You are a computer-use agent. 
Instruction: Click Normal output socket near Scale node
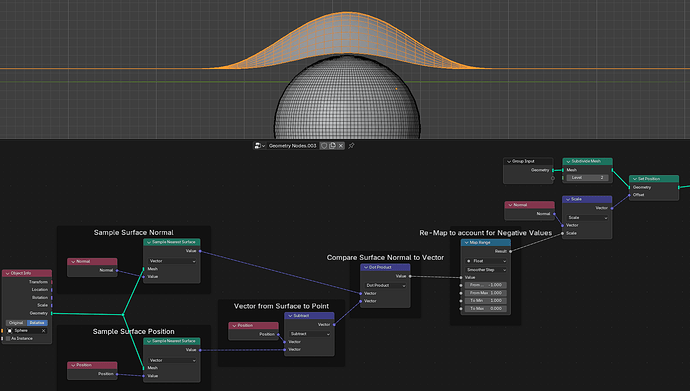click(x=554, y=214)
